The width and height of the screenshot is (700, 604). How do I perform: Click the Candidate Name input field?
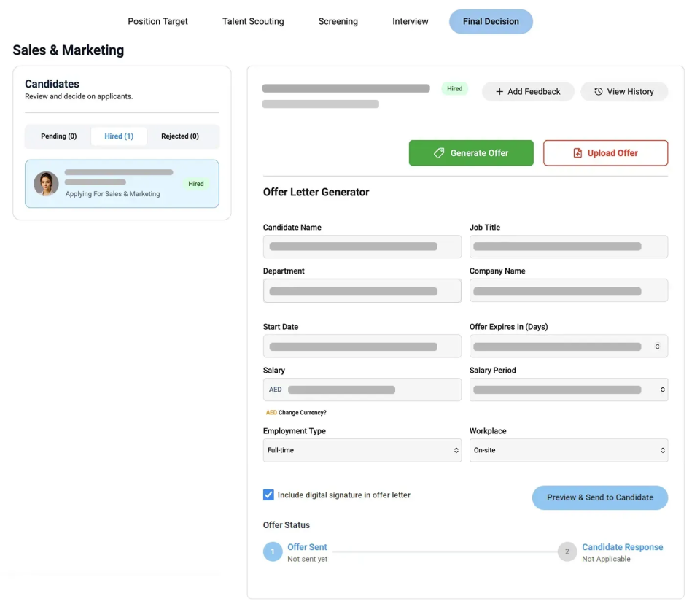pyautogui.click(x=362, y=247)
